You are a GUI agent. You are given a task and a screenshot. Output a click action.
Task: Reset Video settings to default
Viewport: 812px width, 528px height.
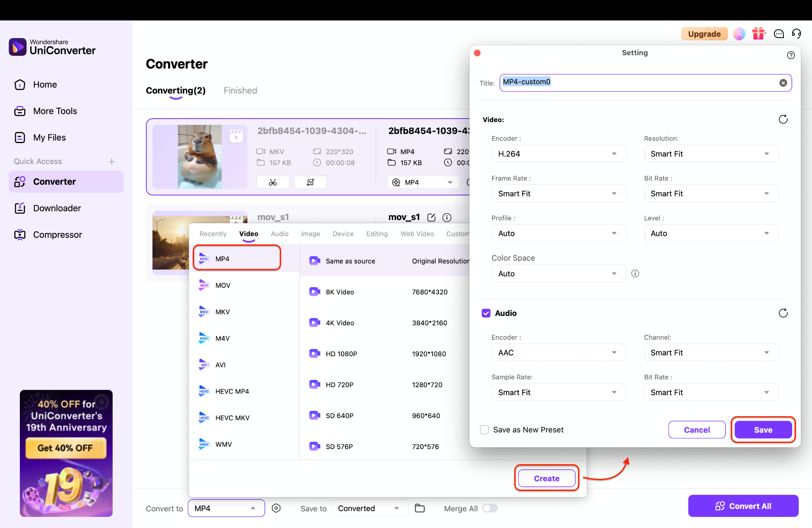tap(783, 119)
